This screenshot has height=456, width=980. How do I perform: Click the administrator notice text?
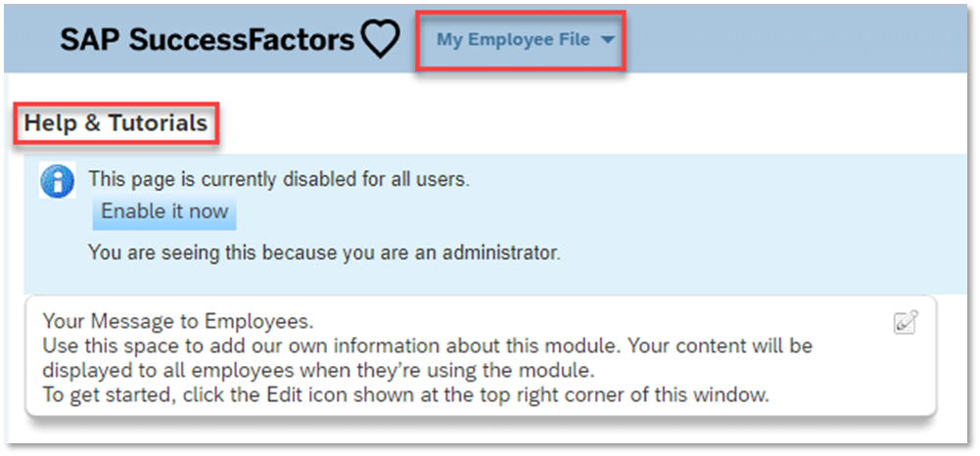click(324, 252)
